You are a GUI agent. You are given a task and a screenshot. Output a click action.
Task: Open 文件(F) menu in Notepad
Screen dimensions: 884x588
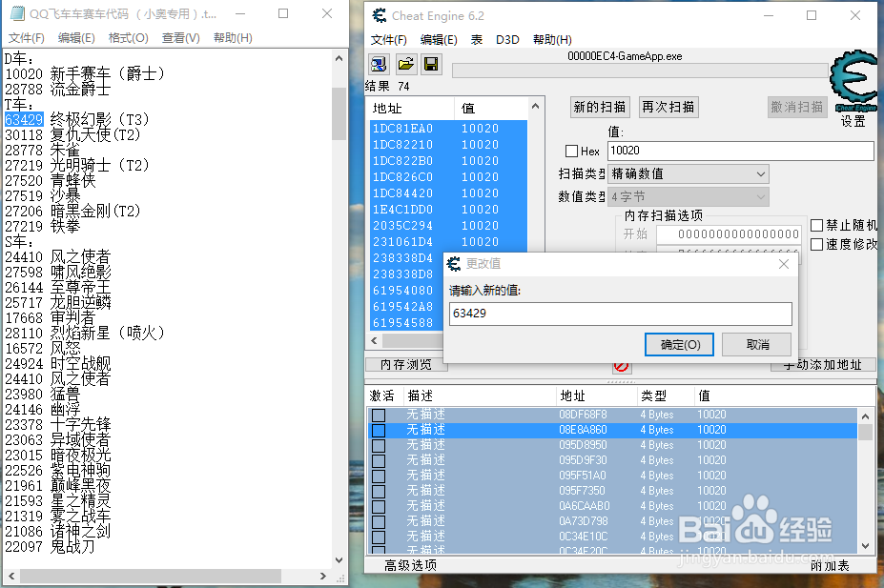click(x=27, y=38)
